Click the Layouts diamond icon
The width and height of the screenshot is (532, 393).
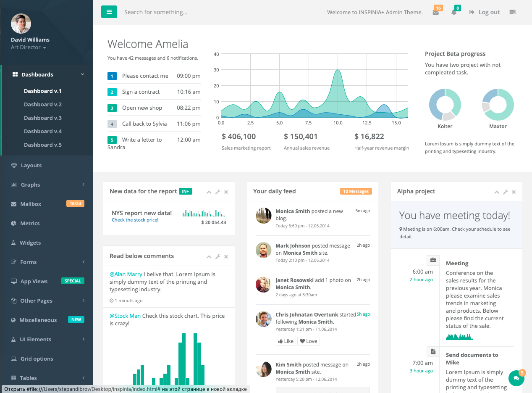point(14,165)
